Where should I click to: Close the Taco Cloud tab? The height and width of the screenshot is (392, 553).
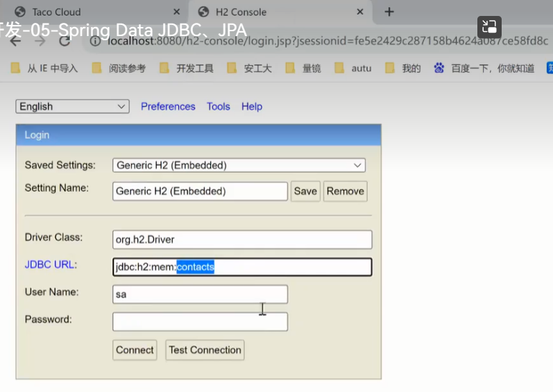pos(176,12)
